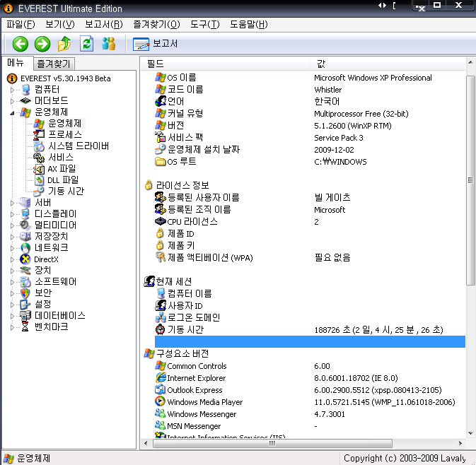The width and height of the screenshot is (476, 465).
Task: Click the 데이터베이스 icon in tree
Action: tap(25, 315)
